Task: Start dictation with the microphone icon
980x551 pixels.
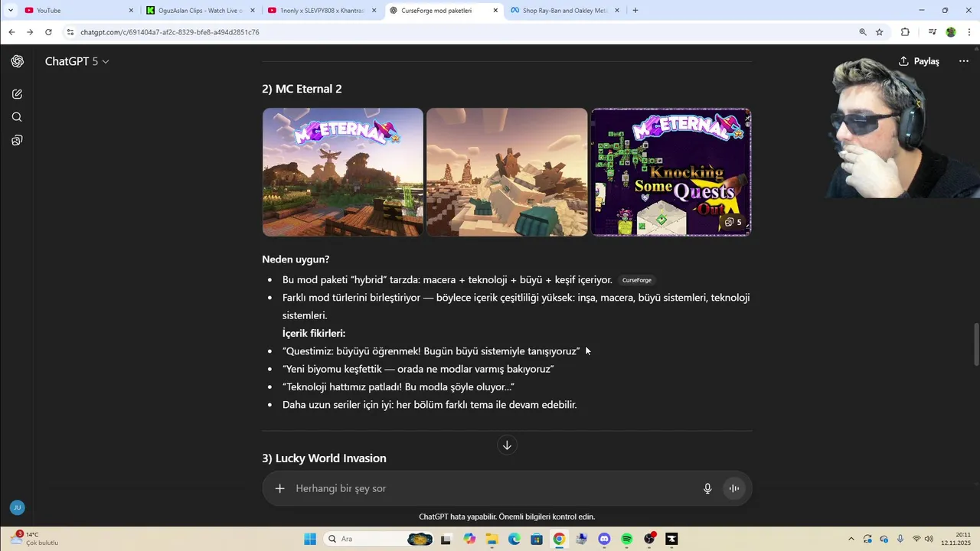Action: 707,488
